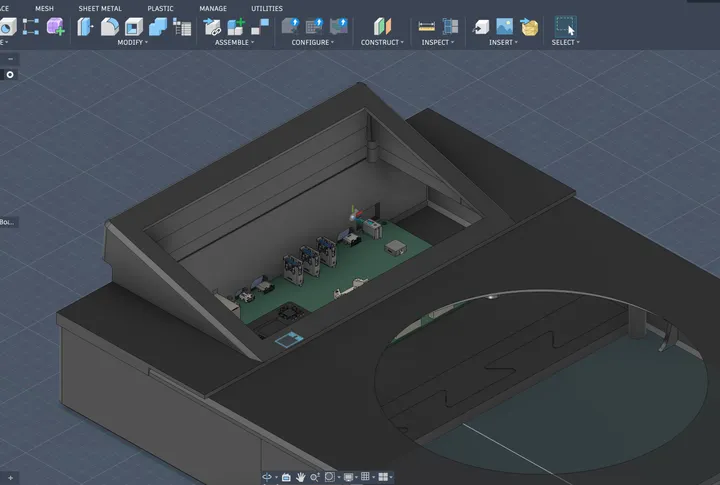Click the third Configure icon

tap(339, 27)
